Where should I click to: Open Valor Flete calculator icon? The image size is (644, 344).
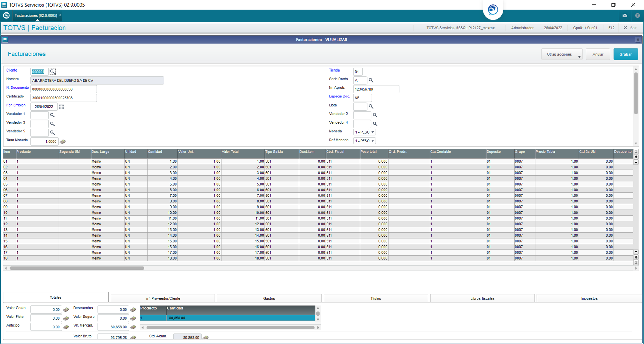tap(66, 318)
